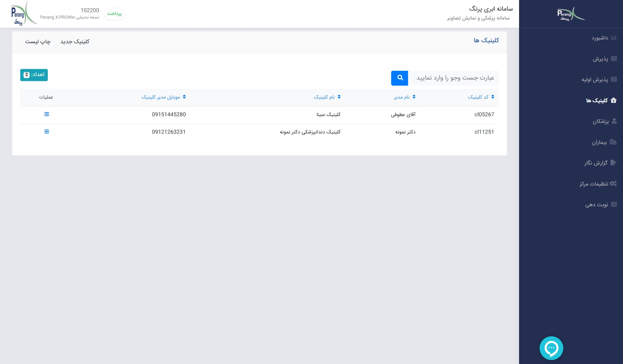Image resolution: width=623 pixels, height=364 pixels.
Task: Open پزشکان doctors section
Action: [x=601, y=121]
